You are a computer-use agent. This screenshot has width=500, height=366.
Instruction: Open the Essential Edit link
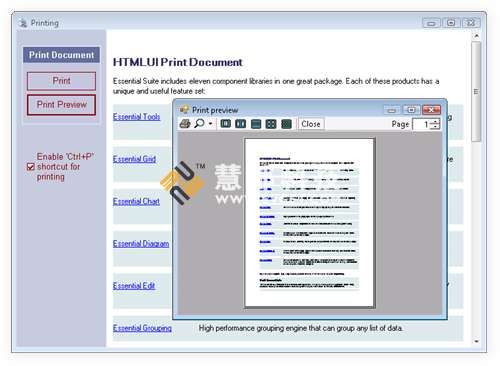click(x=134, y=286)
